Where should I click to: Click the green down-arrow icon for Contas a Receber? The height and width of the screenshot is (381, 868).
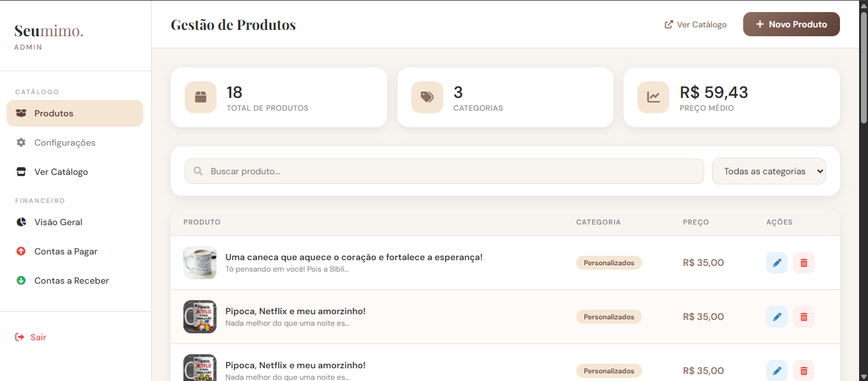(21, 281)
